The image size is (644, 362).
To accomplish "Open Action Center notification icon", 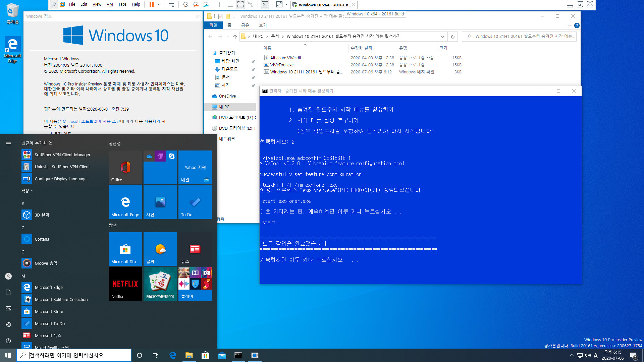I will 633,355.
